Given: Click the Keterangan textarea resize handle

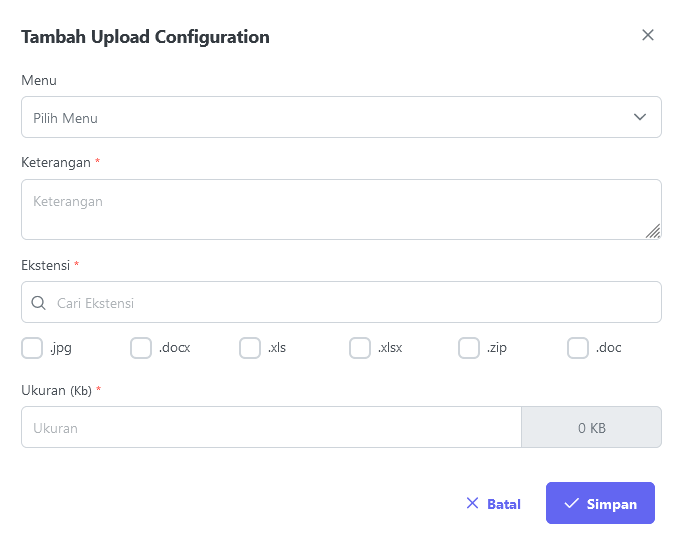Looking at the screenshot, I should [653, 231].
